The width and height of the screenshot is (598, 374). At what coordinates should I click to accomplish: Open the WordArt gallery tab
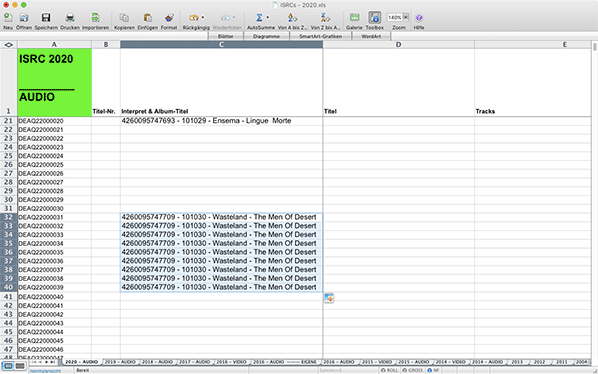[x=371, y=36]
